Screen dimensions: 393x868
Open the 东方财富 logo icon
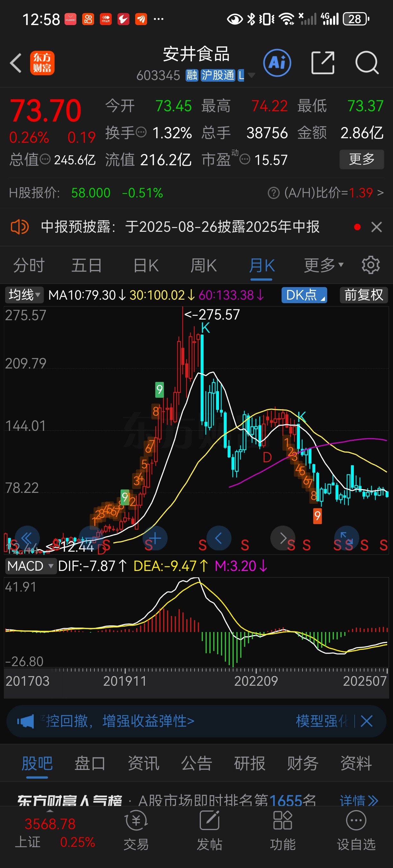tap(42, 63)
